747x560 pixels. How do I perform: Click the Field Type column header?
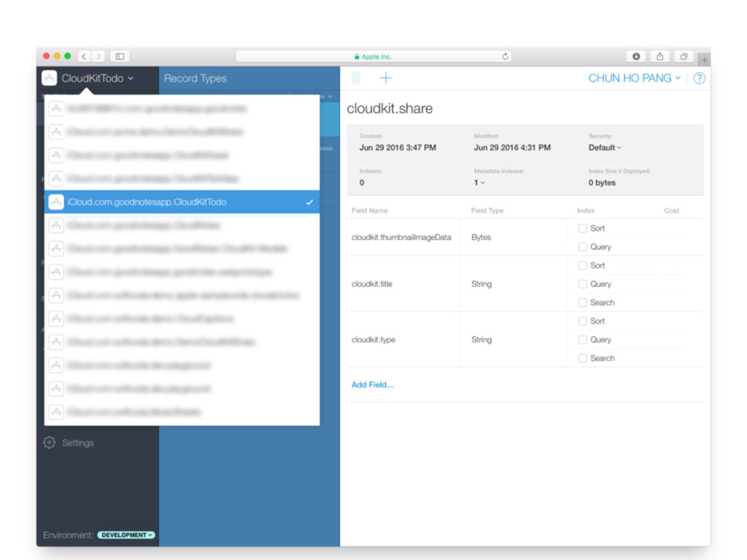[x=487, y=211]
